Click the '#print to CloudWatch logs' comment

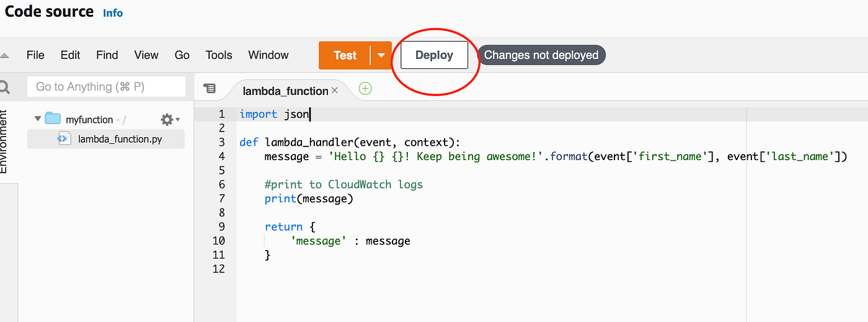[343, 184]
